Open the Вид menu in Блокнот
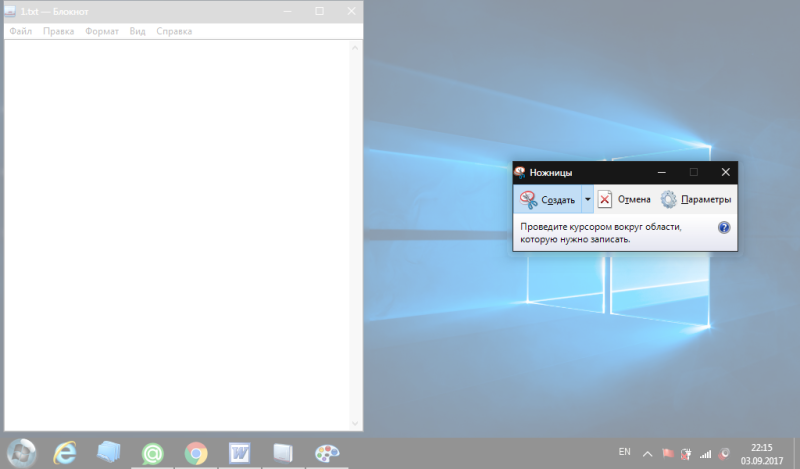This screenshot has width=800, height=469. (137, 31)
